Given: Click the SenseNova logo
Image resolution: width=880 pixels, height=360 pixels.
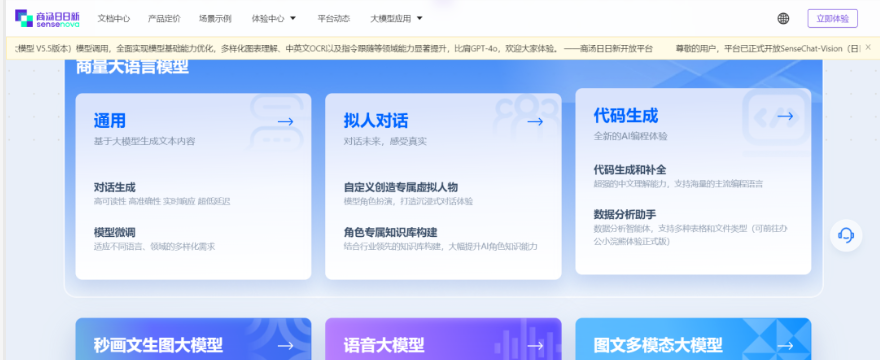Looking at the screenshot, I should coord(47,18).
